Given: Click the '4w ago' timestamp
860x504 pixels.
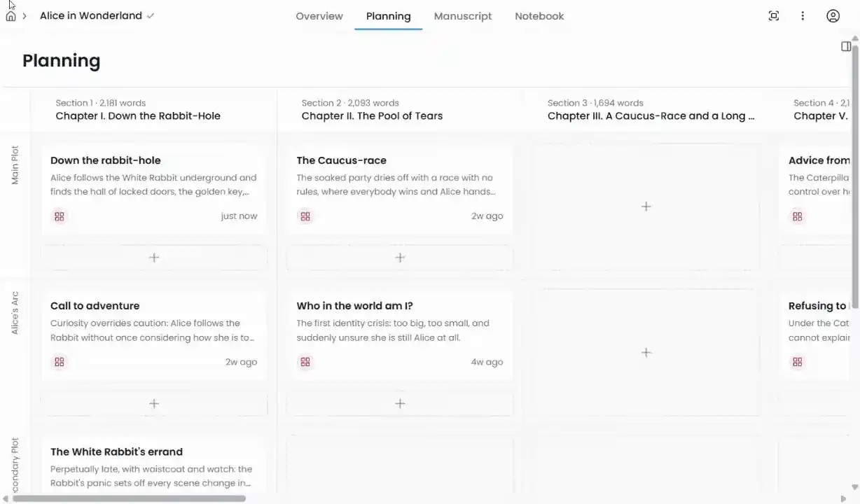Looking at the screenshot, I should (x=487, y=362).
